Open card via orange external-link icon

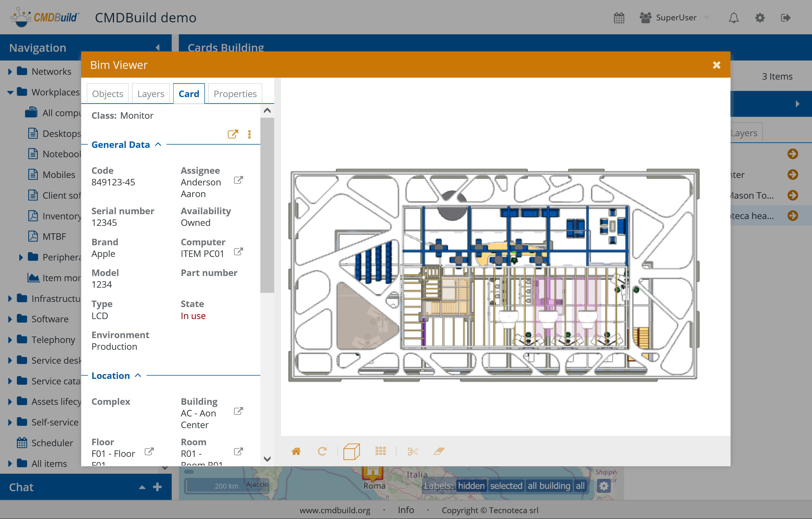[x=233, y=134]
